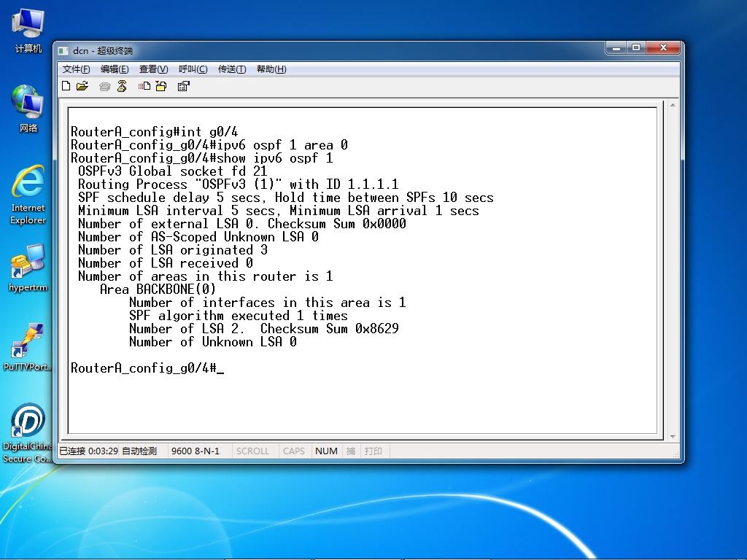Click the '捕' status bar indicator

[x=351, y=451]
